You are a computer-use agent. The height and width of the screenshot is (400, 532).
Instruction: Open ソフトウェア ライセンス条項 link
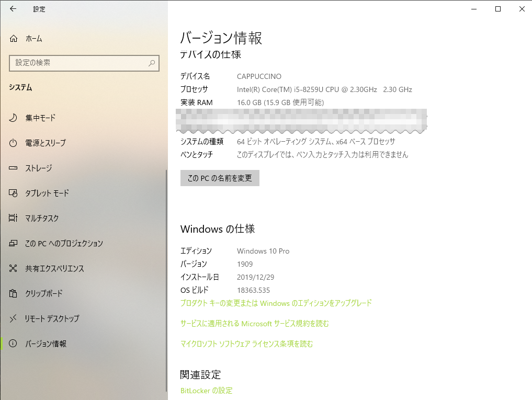click(x=246, y=345)
